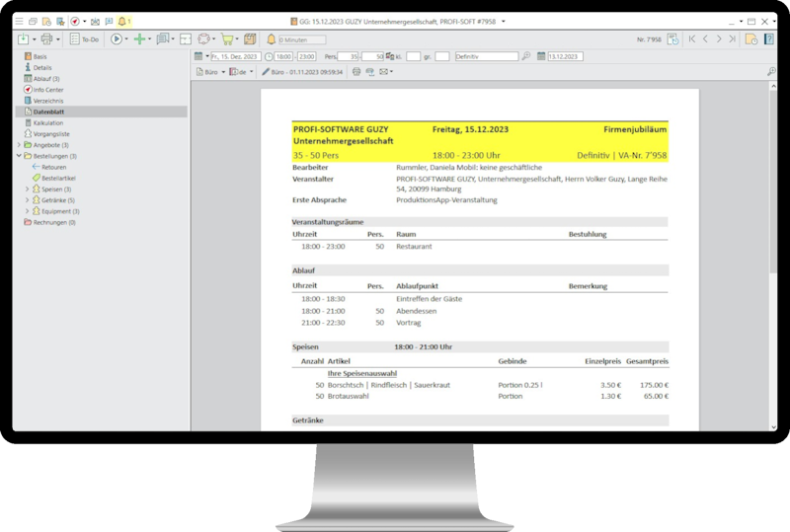Open Verzeichnis in the sidebar
Screen dimensions: 790x532
[x=43, y=101]
